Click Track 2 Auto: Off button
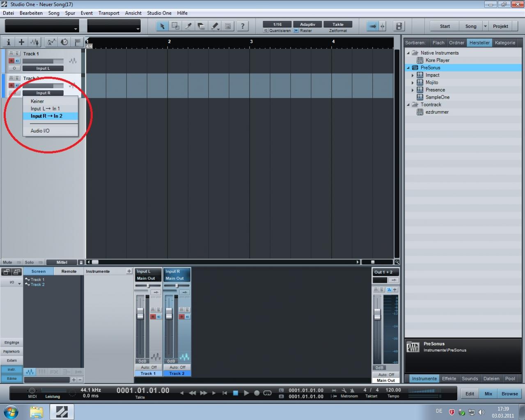Viewport: 525px width, 420px height. tap(177, 367)
